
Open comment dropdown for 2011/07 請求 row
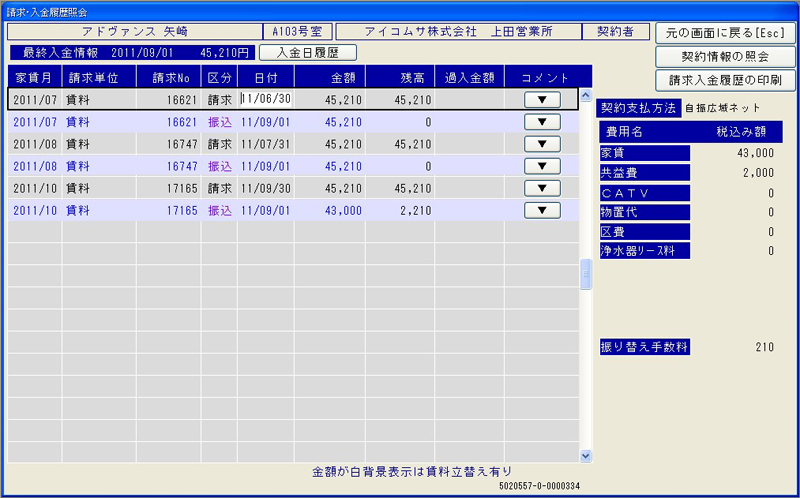click(541, 99)
